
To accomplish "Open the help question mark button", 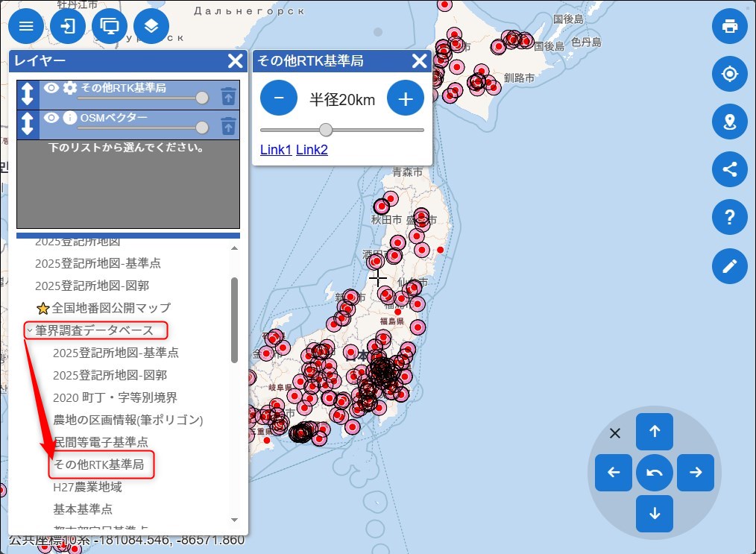I will pyautogui.click(x=729, y=217).
